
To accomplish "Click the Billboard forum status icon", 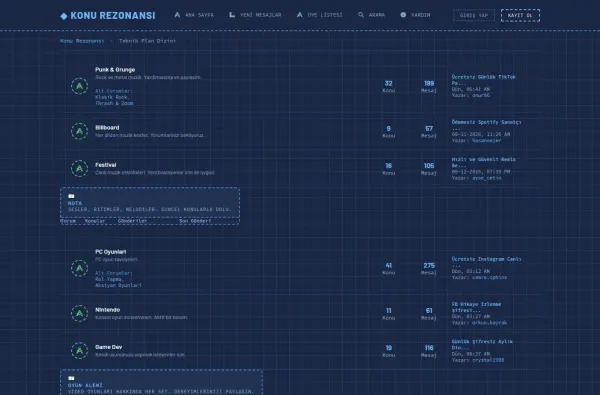I will point(80,131).
